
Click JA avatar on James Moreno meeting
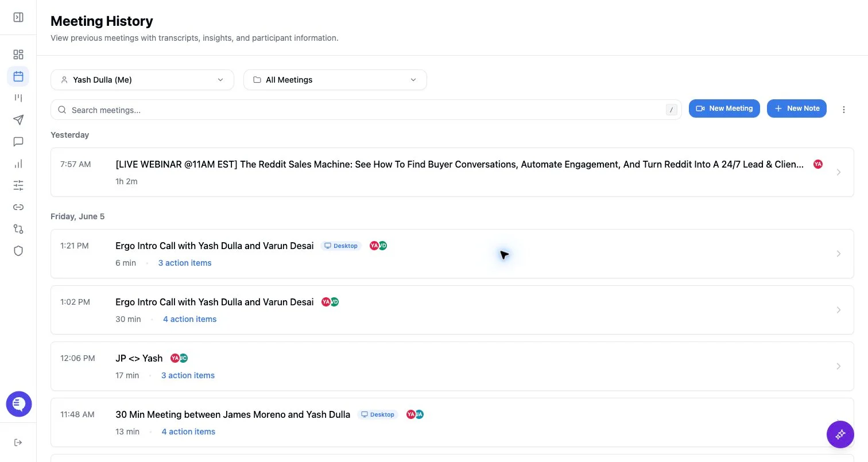419,414
